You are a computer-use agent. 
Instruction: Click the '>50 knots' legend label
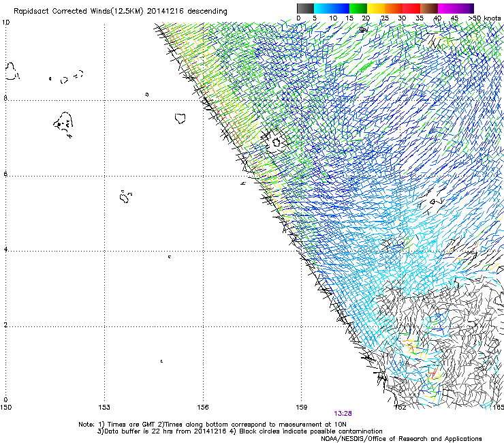coord(484,18)
